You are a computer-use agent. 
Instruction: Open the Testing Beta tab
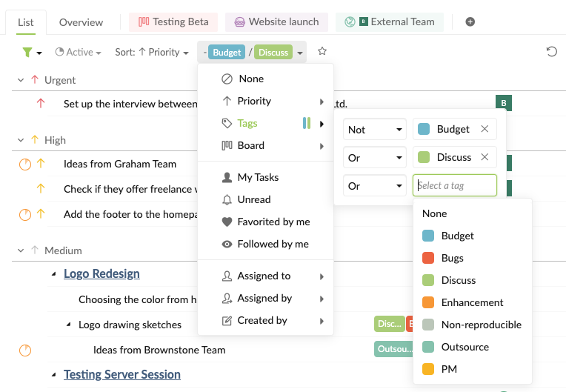pos(173,22)
